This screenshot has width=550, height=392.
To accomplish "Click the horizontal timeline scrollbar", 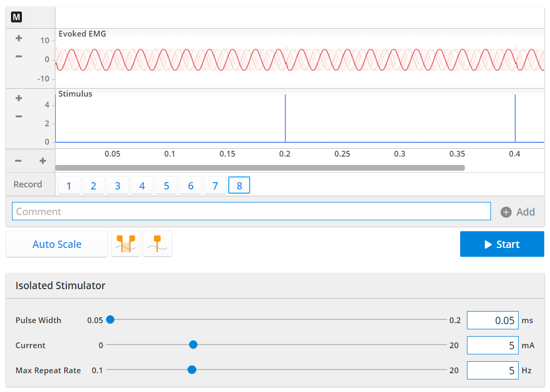I will coord(261,168).
